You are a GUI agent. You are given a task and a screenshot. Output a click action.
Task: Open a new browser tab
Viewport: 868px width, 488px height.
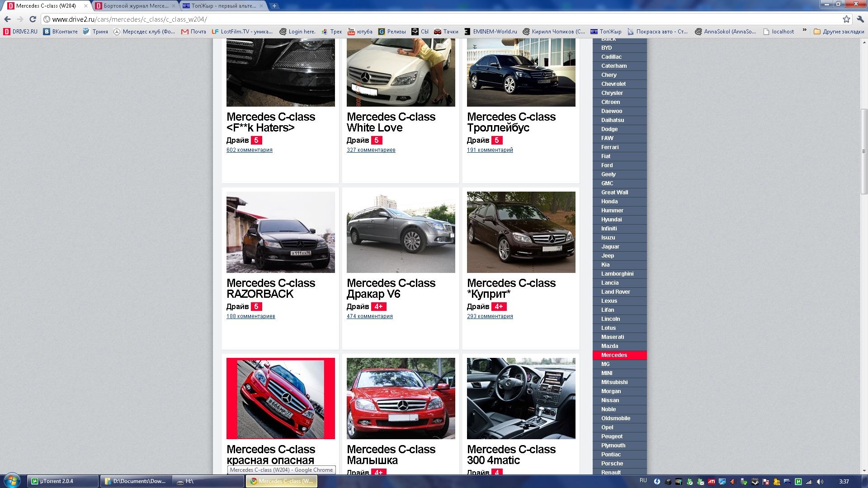pyautogui.click(x=274, y=6)
